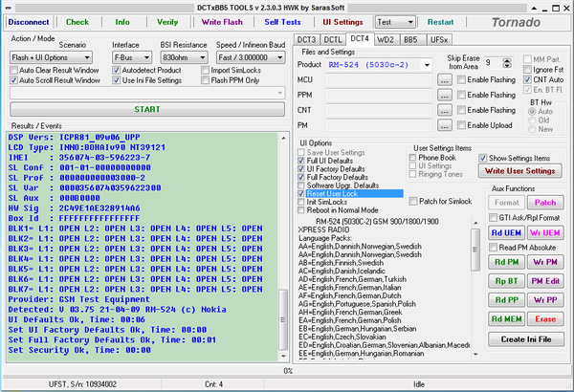Switch to the DCT3 tab
Image resolution: width=574 pixels, height=392 pixels.
[307, 39]
